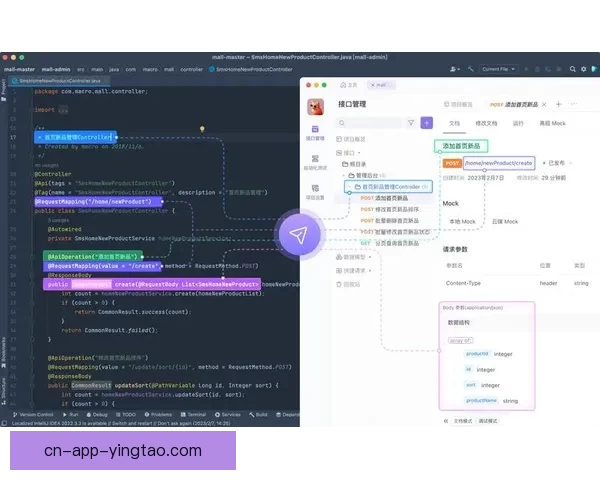The height and width of the screenshot is (480, 600).
Task: Expand the 已发布 status dropdown
Action: (x=555, y=162)
